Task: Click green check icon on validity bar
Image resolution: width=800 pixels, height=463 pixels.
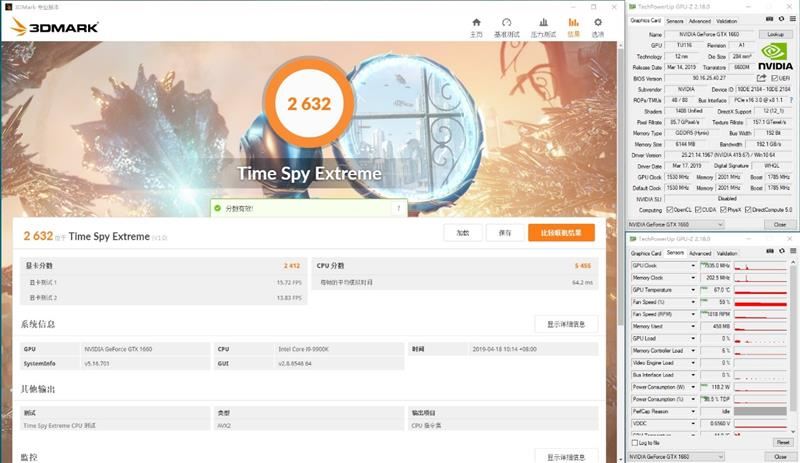Action: (x=218, y=208)
